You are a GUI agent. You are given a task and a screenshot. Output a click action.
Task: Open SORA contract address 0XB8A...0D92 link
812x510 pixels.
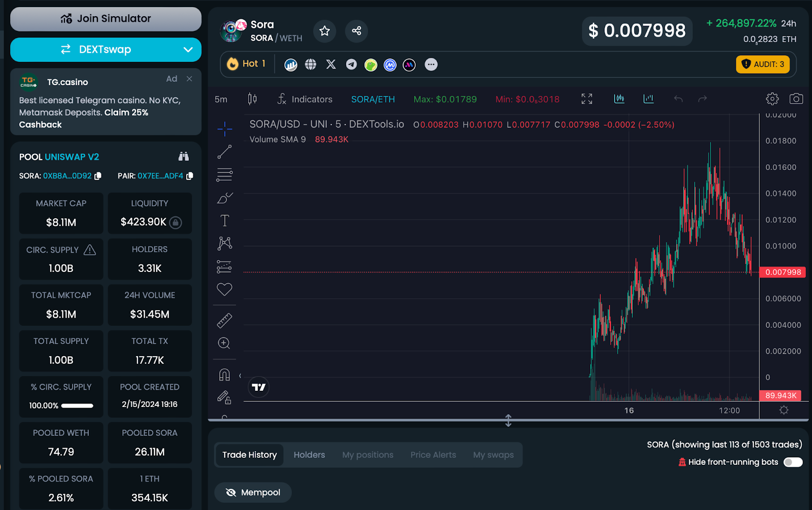[x=67, y=176]
